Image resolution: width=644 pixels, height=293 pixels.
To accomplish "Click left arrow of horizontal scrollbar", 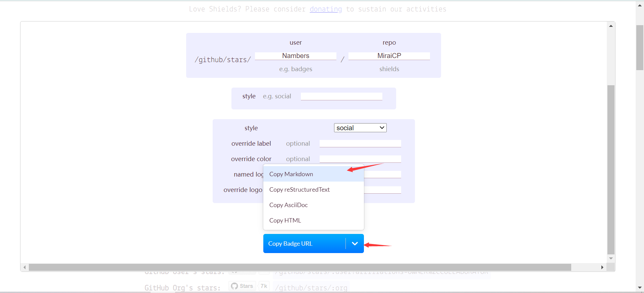I will click(24, 267).
